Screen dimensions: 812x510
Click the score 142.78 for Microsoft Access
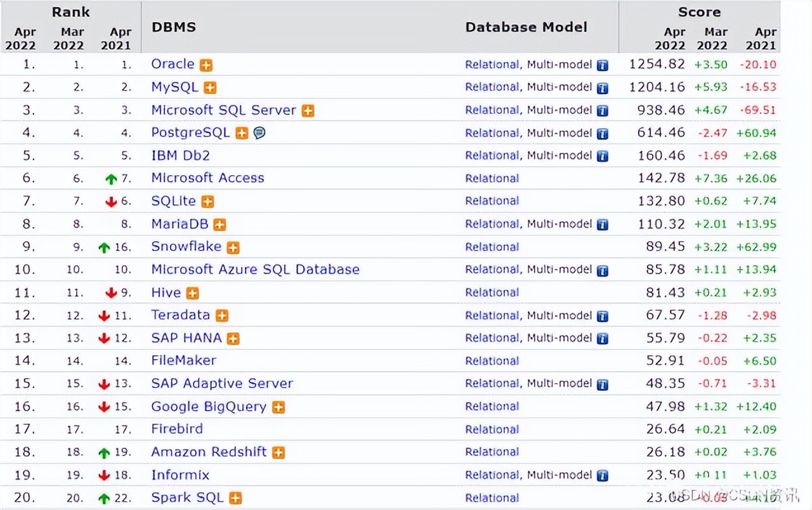[662, 178]
